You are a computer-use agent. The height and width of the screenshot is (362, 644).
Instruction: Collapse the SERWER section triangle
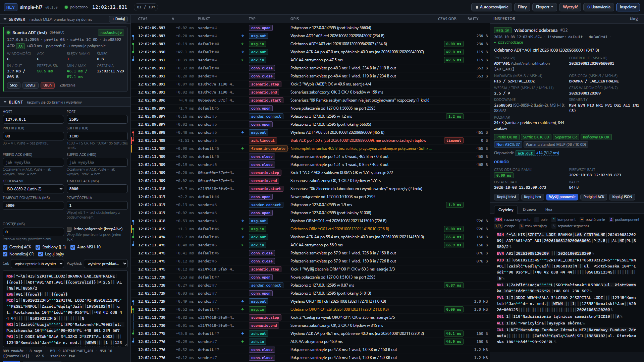[5, 19]
